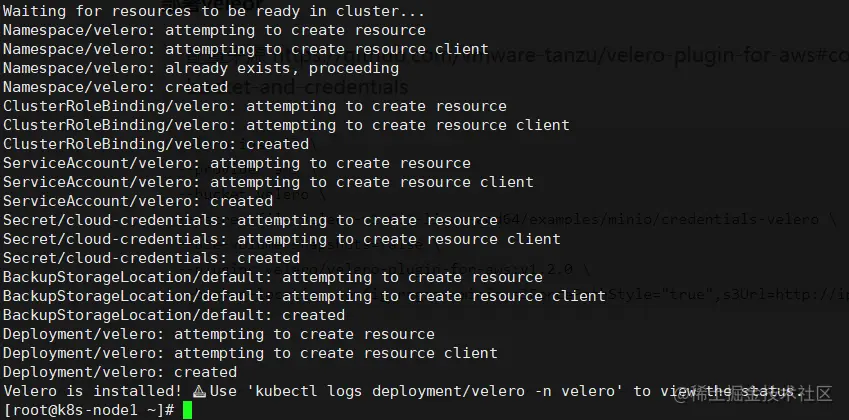The height and width of the screenshot is (420, 849).
Task: Click 'Deployment/velero: attempting to create resource client' line
Action: [250, 353]
